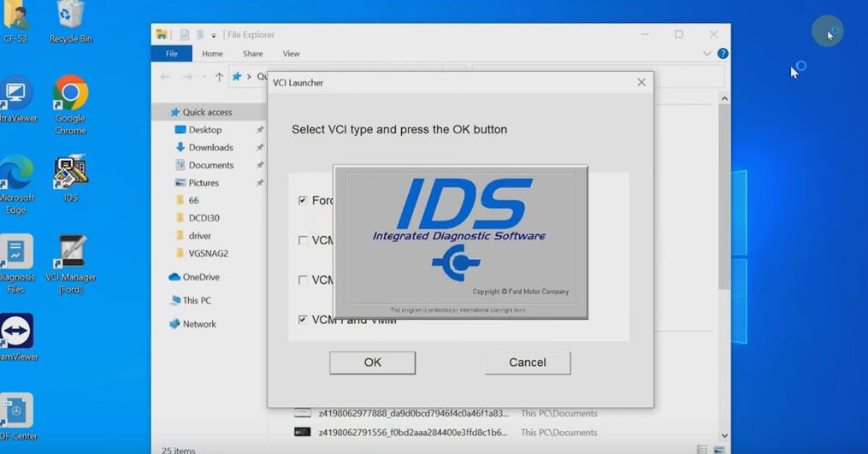
Task: Click the Forward arrow in File Explorer
Action: click(187, 77)
